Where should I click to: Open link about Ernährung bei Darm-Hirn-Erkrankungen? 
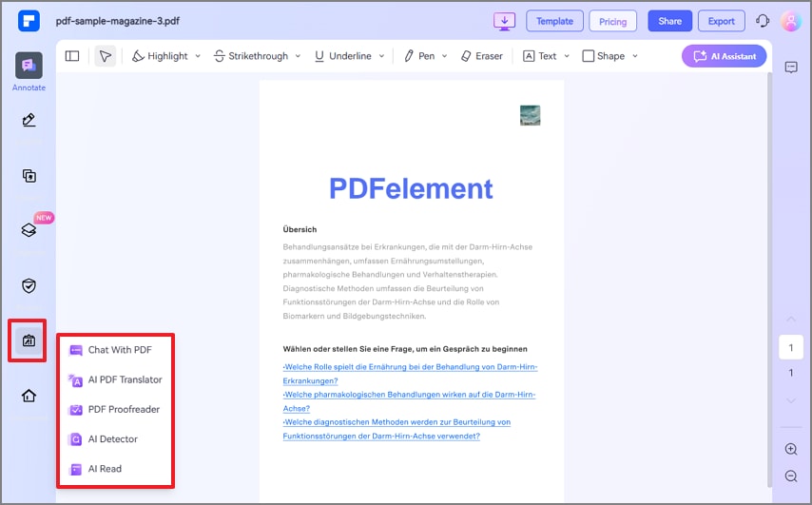click(x=410, y=374)
